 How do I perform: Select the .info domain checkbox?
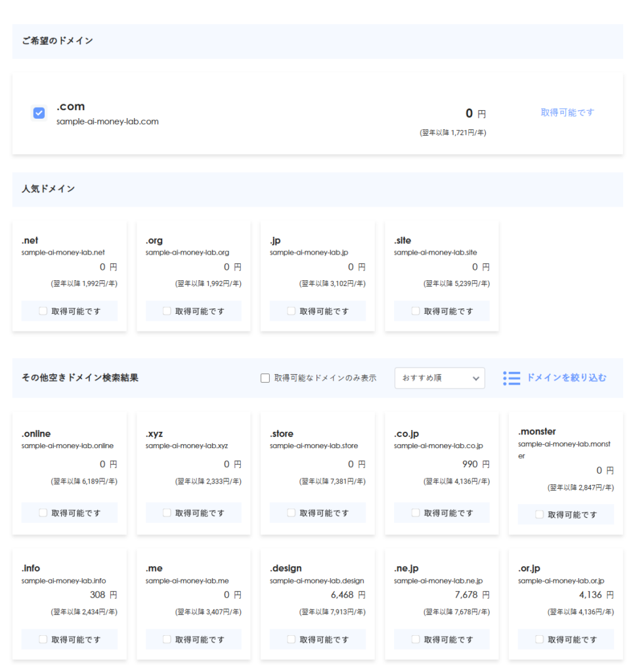click(x=43, y=639)
